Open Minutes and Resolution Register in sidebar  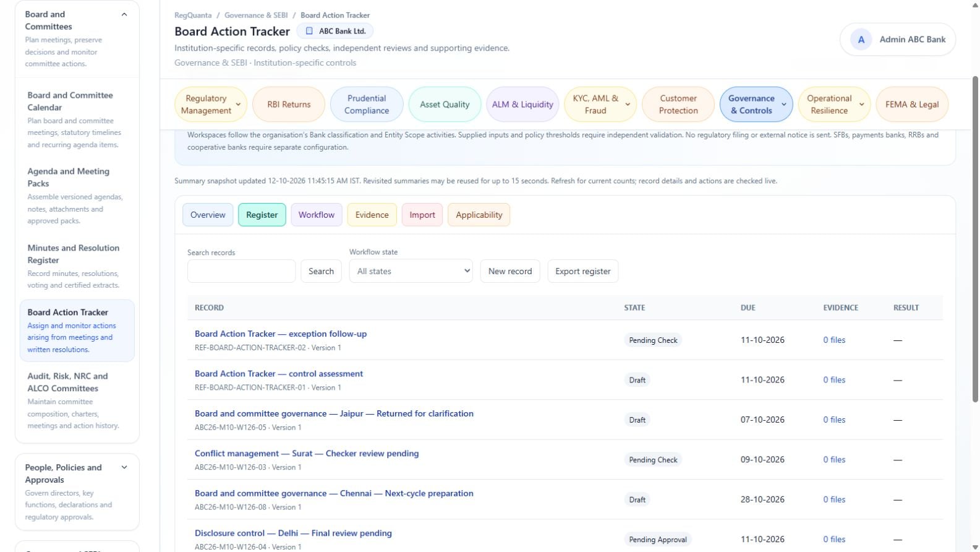click(x=77, y=266)
